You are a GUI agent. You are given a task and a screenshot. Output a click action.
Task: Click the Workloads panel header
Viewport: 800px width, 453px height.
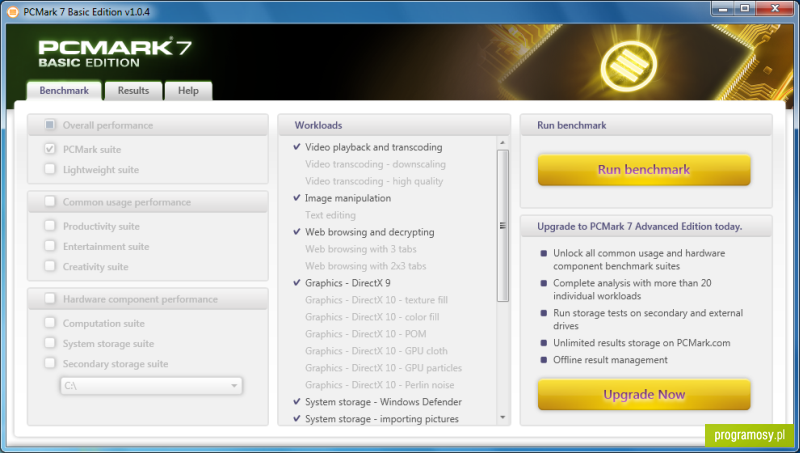click(x=394, y=125)
